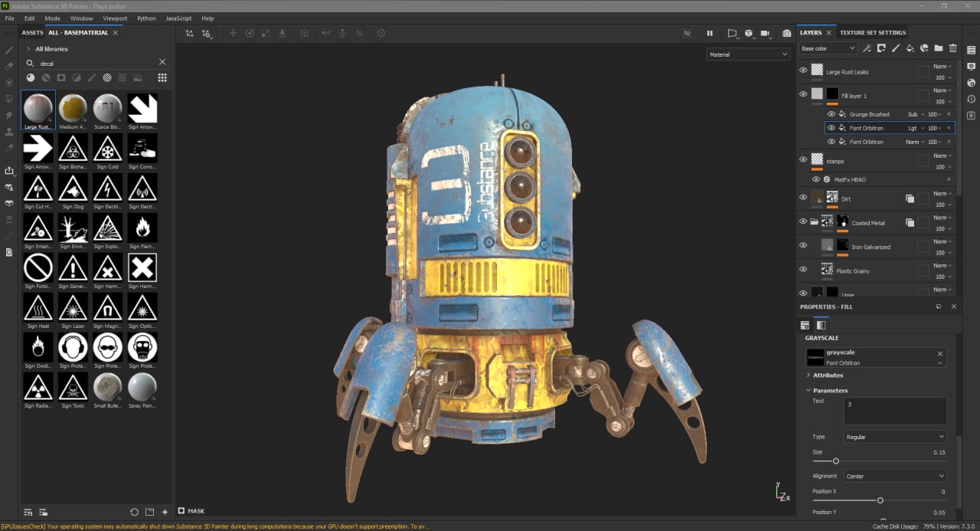Hide the Fill layer 1 layer
The width and height of the screenshot is (980, 531).
(x=803, y=94)
